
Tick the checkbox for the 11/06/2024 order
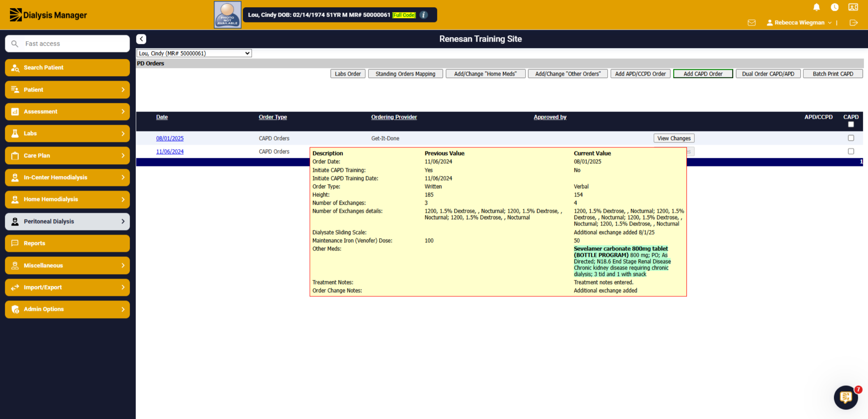(851, 151)
